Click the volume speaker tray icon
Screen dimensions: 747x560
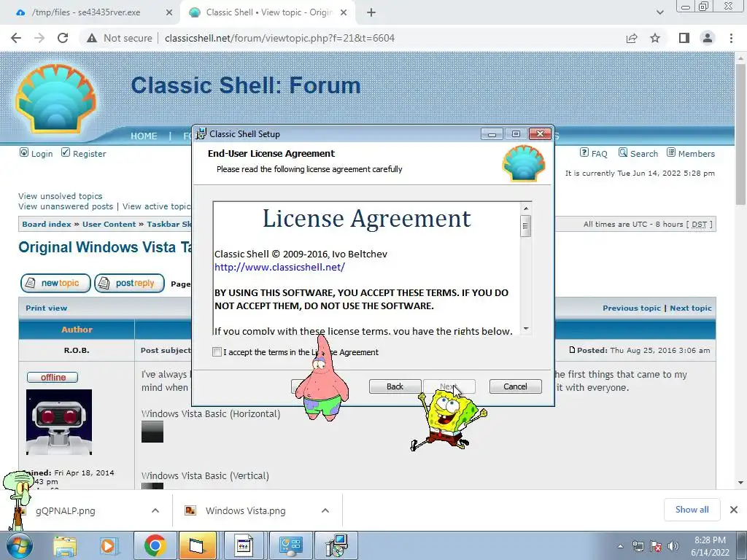(673, 546)
